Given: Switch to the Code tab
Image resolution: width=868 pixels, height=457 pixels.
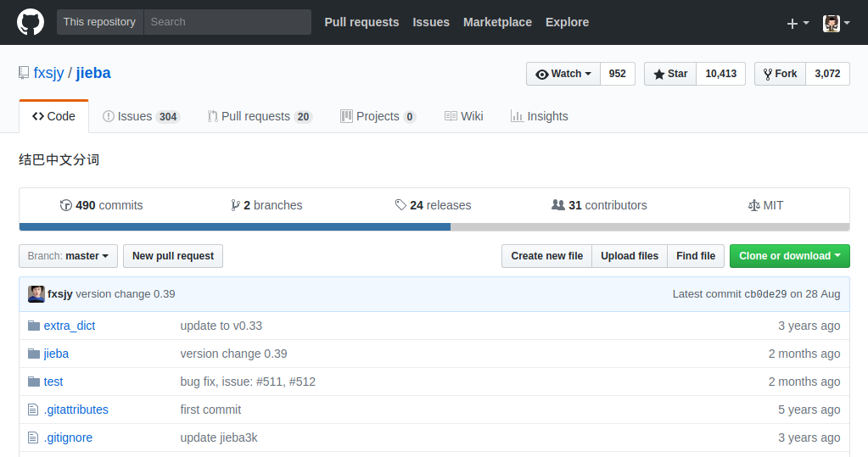Looking at the screenshot, I should coord(53,116).
